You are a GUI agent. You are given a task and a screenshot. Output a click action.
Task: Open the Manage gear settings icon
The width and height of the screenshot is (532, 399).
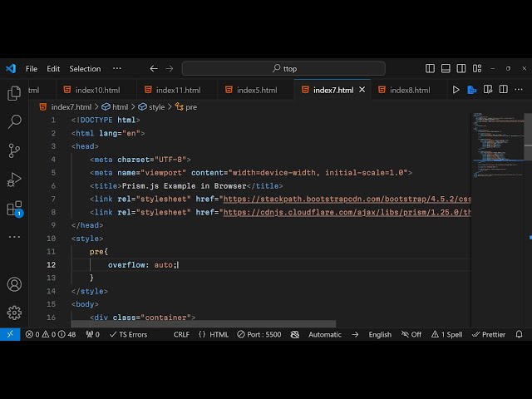(14, 313)
